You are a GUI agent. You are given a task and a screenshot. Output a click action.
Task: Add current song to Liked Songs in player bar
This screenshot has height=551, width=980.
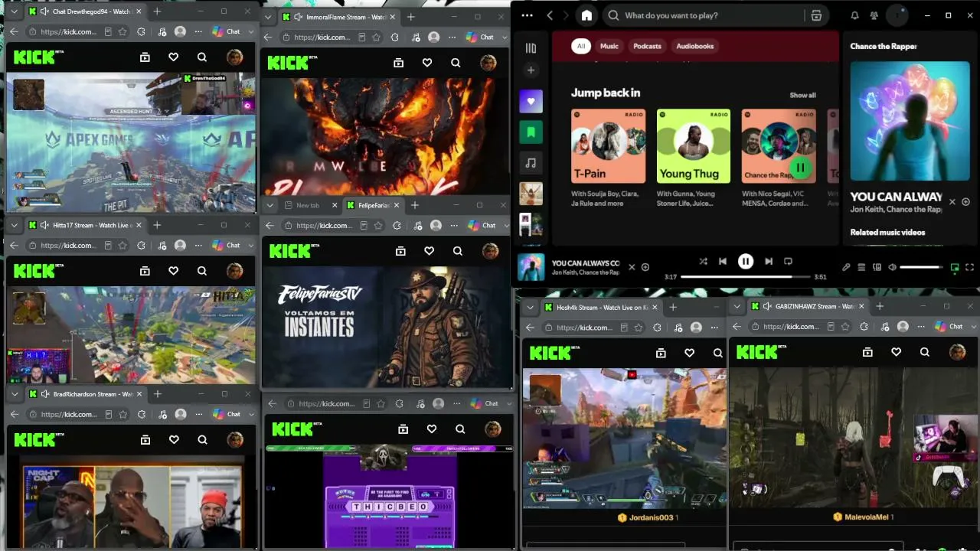click(645, 267)
